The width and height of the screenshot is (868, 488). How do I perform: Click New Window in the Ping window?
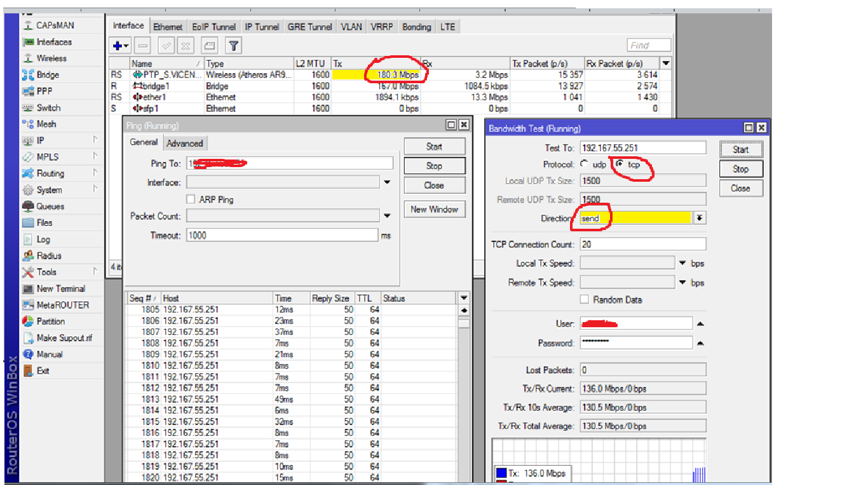pyautogui.click(x=435, y=209)
